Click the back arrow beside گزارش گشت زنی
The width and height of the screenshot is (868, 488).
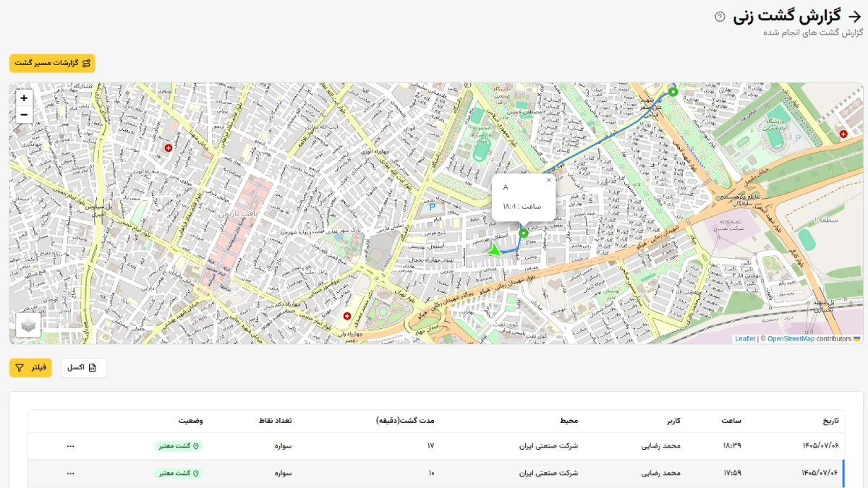tap(854, 16)
